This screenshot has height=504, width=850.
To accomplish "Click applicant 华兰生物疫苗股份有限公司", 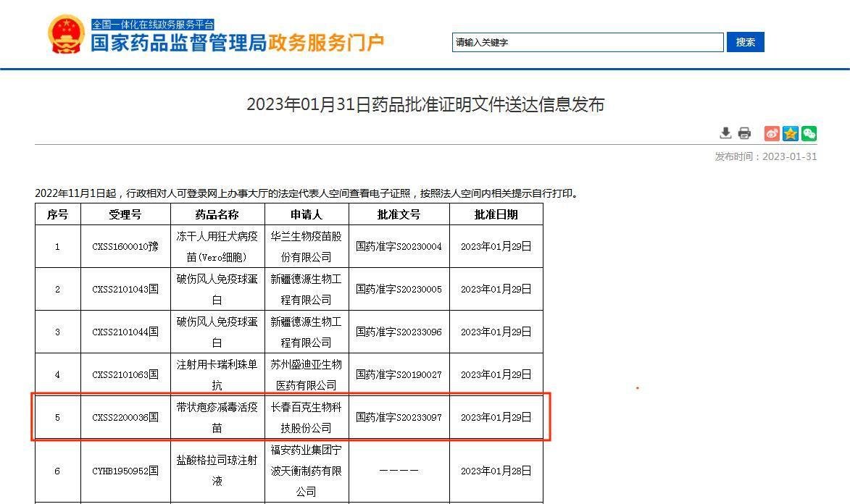I will pos(307,247).
